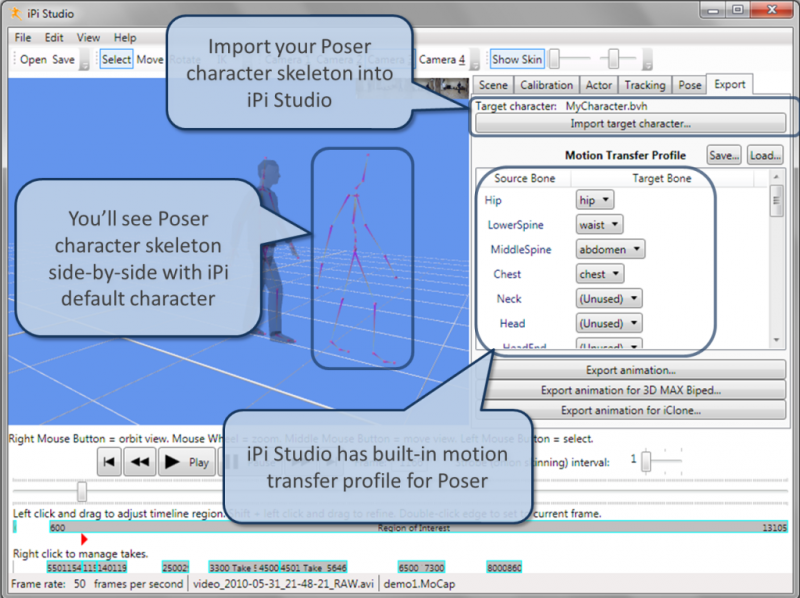
Task: Toggle the Show Skin button
Action: (x=517, y=60)
